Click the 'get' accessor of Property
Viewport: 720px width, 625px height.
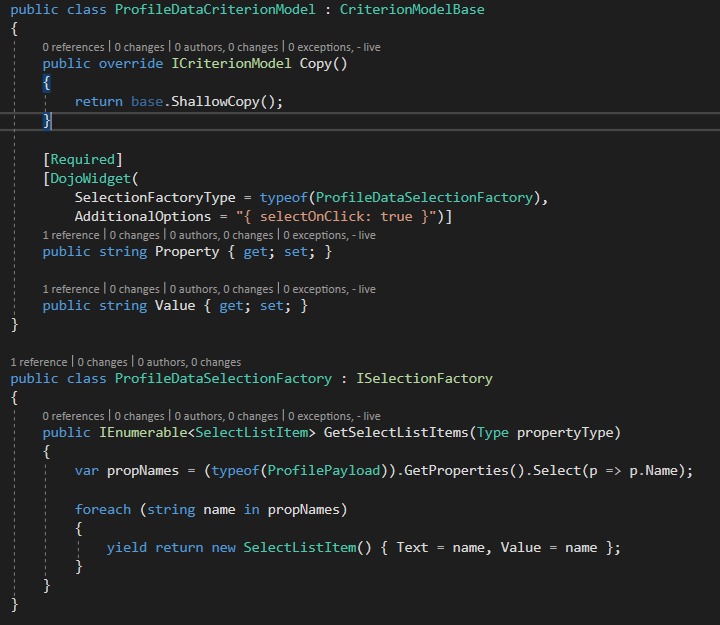pos(255,252)
